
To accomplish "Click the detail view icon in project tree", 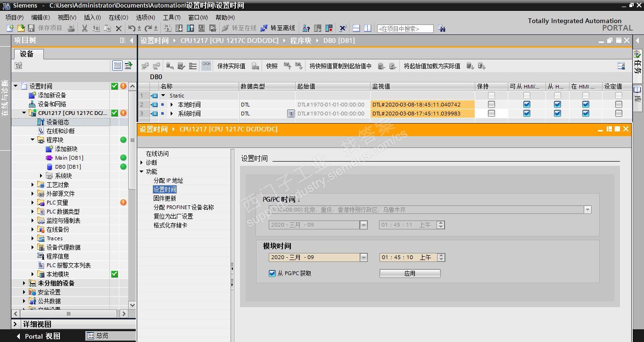I will click(117, 65).
